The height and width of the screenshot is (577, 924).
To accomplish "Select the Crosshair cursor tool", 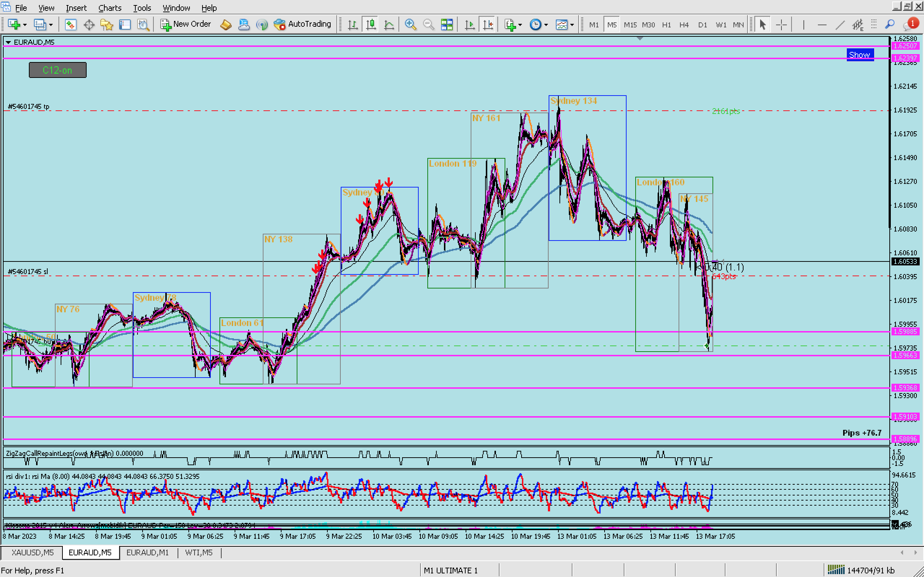I will [x=781, y=25].
